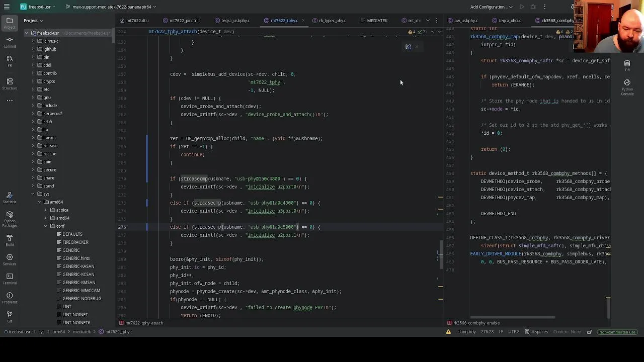644x362 pixels.
Task: Collapse the conf folder
Action: (x=46, y=226)
